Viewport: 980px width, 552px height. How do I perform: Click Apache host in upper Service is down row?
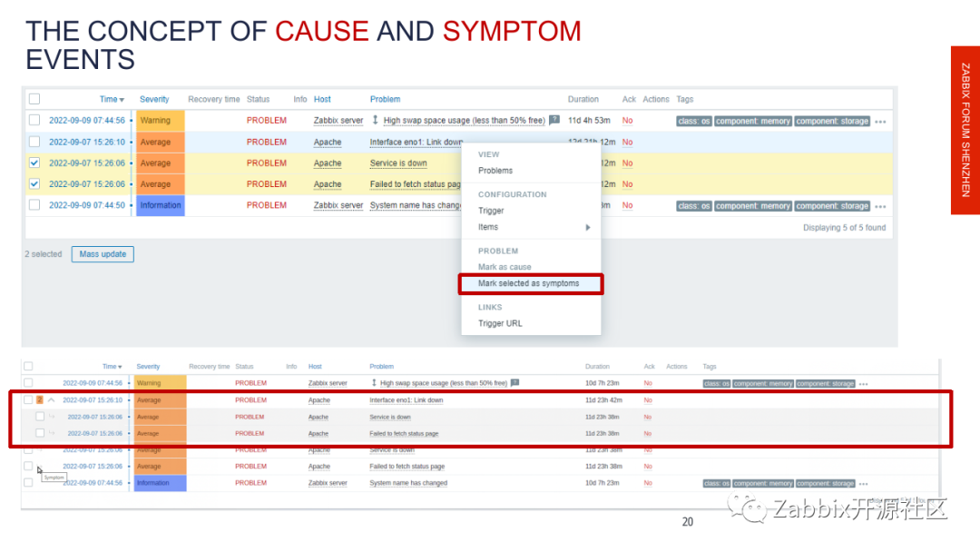(x=328, y=163)
